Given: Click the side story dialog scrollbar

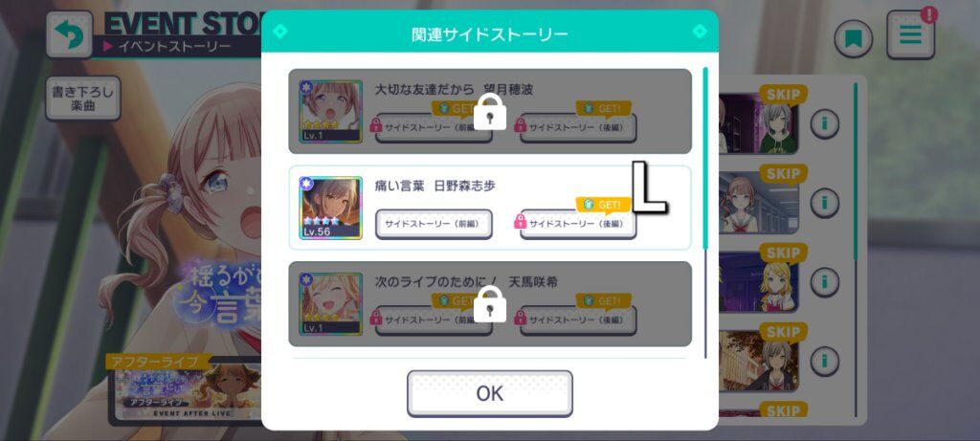Looking at the screenshot, I should point(705,212).
